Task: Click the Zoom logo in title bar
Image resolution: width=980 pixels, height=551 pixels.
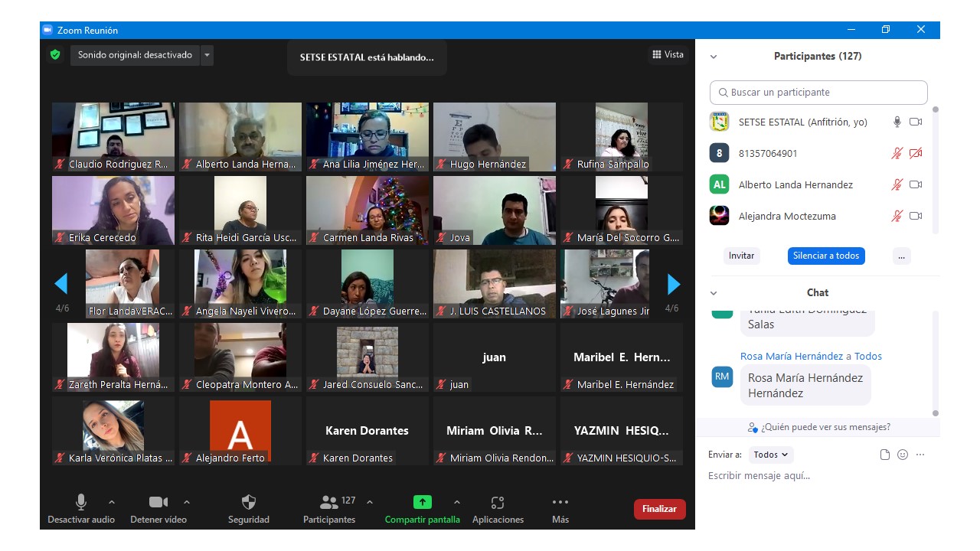Action: pos(47,30)
